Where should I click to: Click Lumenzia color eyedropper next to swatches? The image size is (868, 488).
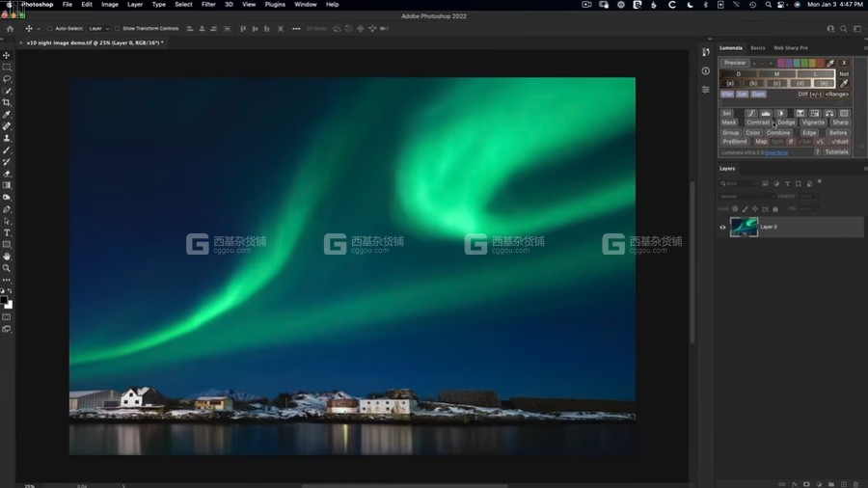pyautogui.click(x=830, y=63)
